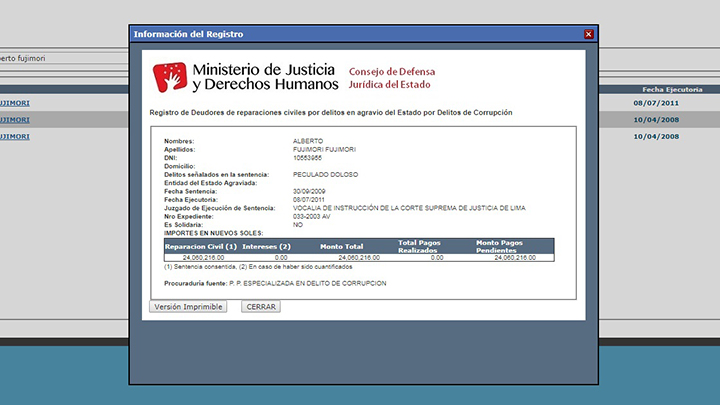Viewport: 720px width, 405px height.
Task: Click the Ministerio de Justicia title text
Action: tap(265, 77)
